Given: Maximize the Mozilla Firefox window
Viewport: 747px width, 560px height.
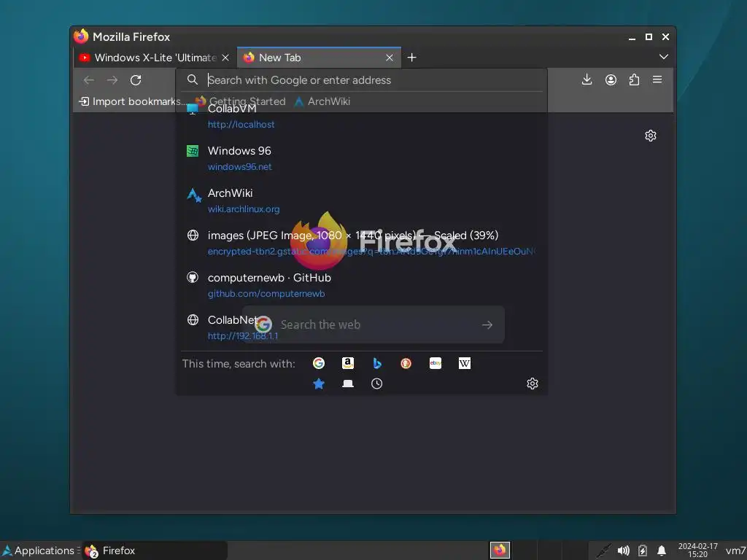Looking at the screenshot, I should click(649, 36).
